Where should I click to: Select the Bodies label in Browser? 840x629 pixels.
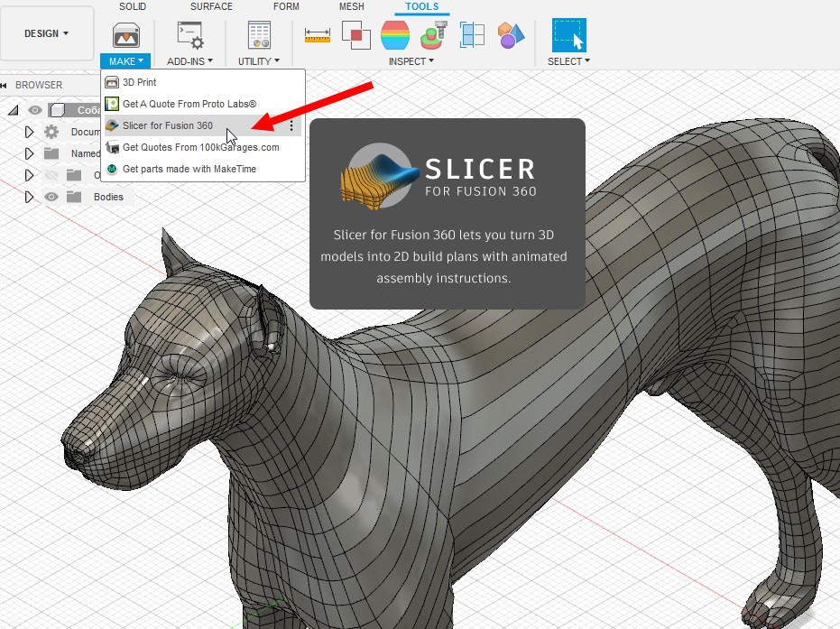[109, 197]
